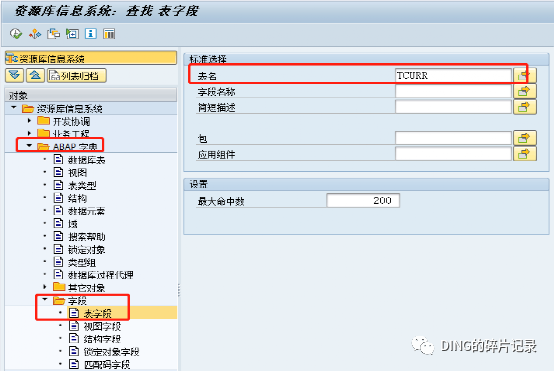
Task: Select the highlighted 表字段 tree item
Action: [x=98, y=313]
